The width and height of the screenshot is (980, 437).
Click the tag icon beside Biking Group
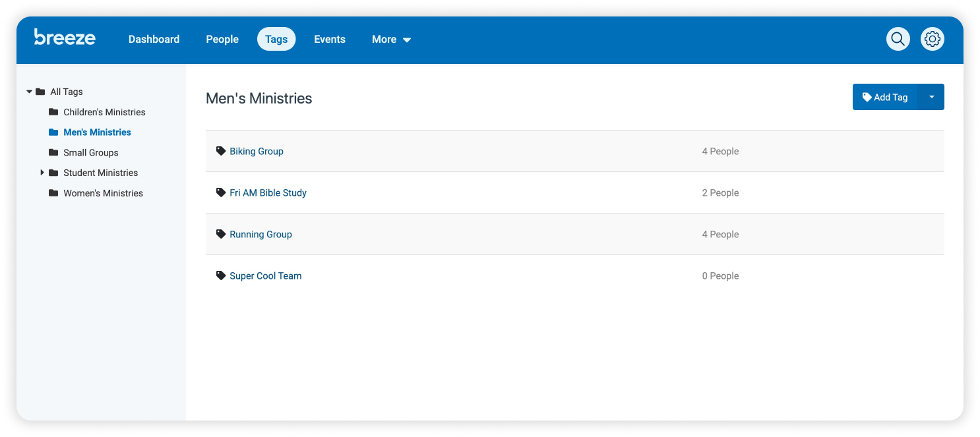(x=221, y=151)
